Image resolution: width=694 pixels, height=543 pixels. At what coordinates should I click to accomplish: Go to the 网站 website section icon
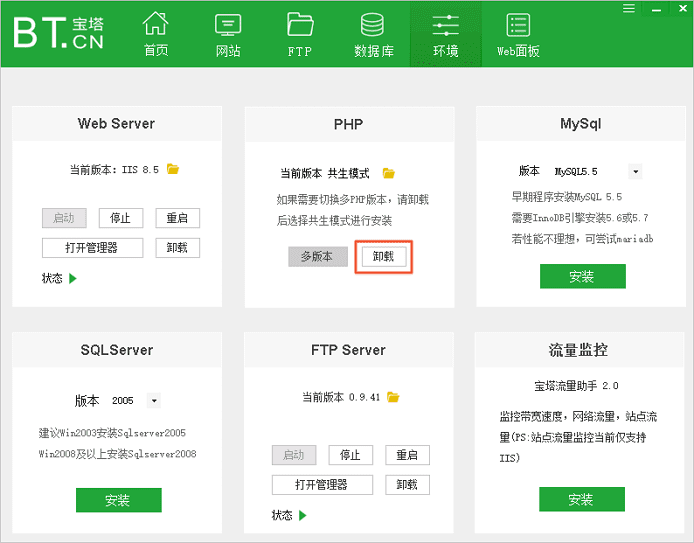coord(228,34)
